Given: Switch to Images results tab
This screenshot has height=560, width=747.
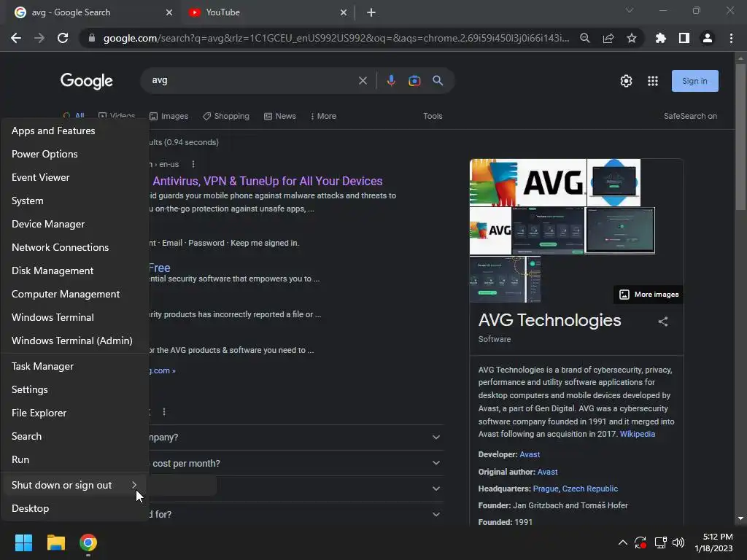Looking at the screenshot, I should coord(169,116).
